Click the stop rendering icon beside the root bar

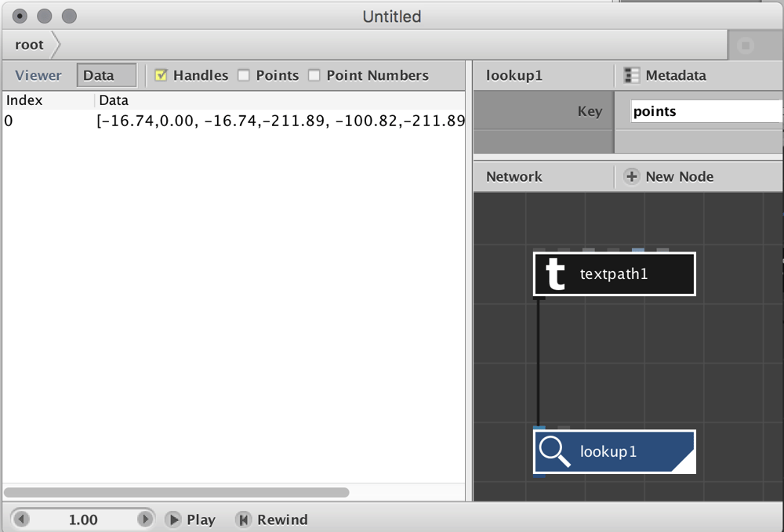pos(746,45)
